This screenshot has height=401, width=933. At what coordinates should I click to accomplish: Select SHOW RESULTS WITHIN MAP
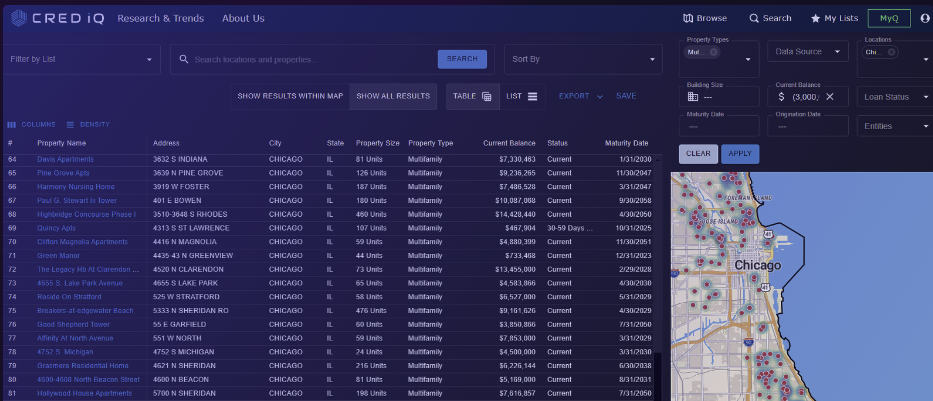pyautogui.click(x=290, y=96)
